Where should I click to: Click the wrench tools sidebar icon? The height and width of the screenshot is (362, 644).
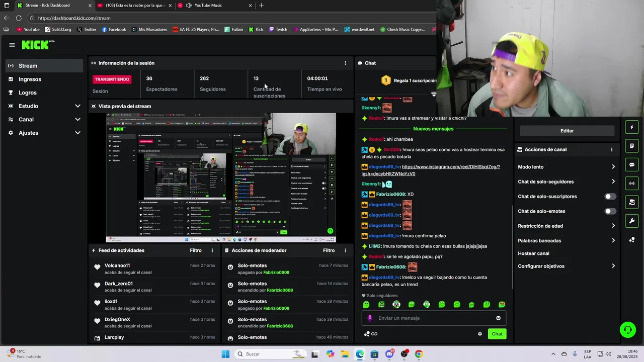[632, 221]
